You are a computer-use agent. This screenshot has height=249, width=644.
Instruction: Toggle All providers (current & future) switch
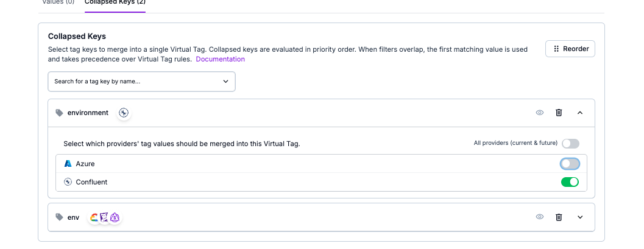(570, 144)
